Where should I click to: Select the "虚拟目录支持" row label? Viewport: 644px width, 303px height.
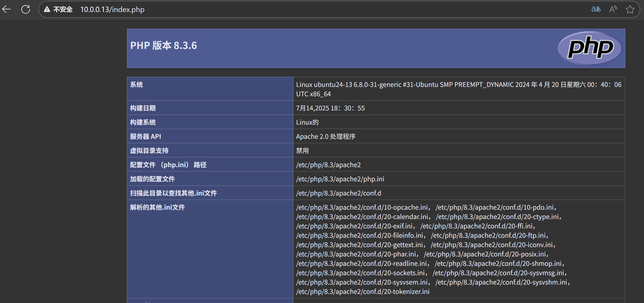coord(149,151)
